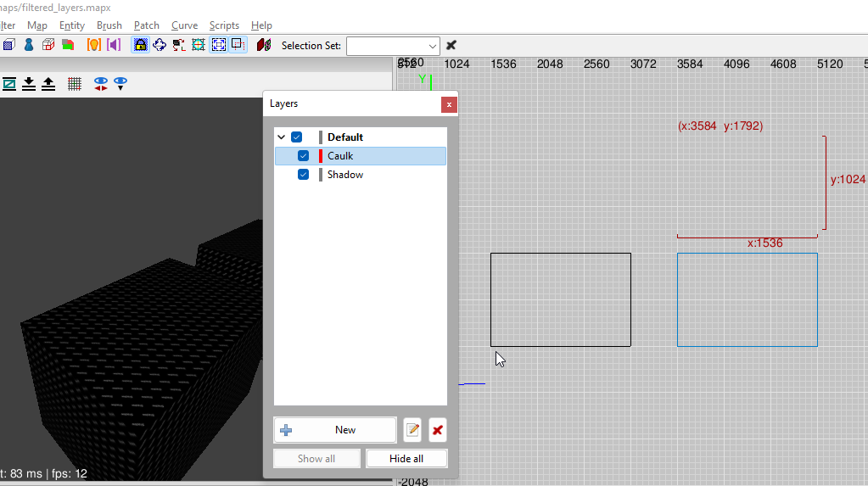Open the Selection Set dropdown
The width and height of the screenshot is (868, 486).
pyautogui.click(x=432, y=46)
